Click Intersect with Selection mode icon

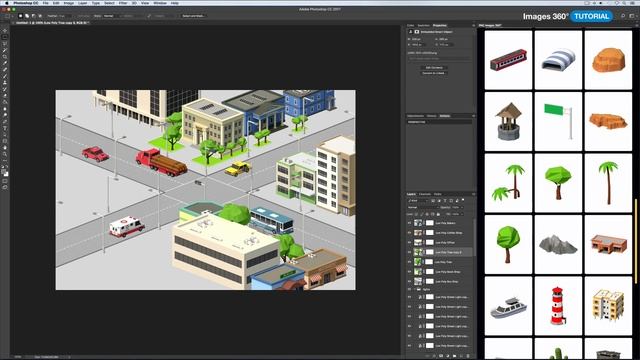(40, 16)
